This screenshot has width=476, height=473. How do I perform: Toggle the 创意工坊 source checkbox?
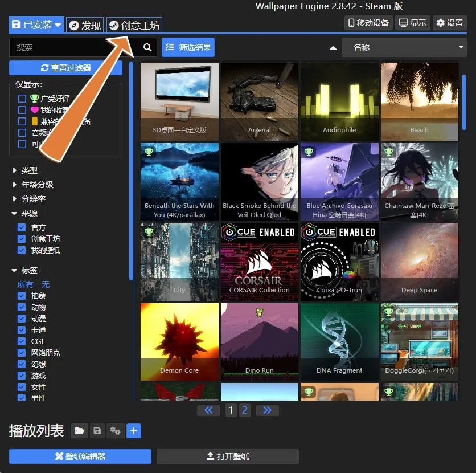[x=22, y=239]
